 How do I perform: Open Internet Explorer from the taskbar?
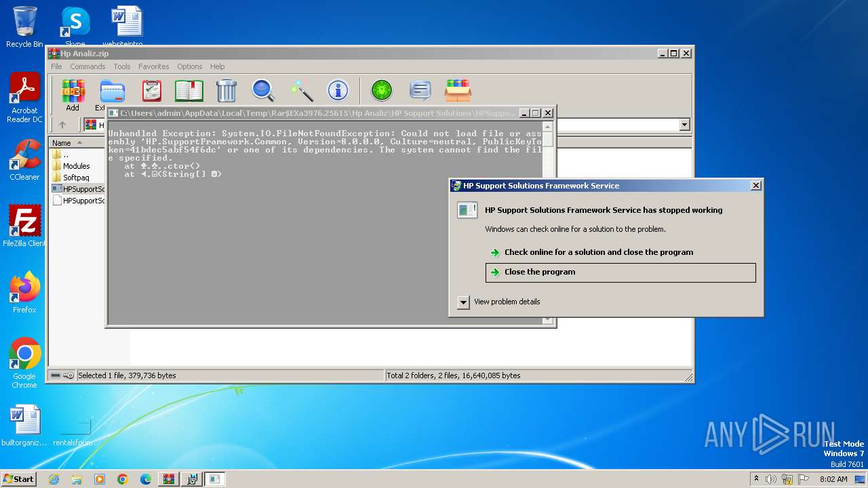(x=54, y=479)
